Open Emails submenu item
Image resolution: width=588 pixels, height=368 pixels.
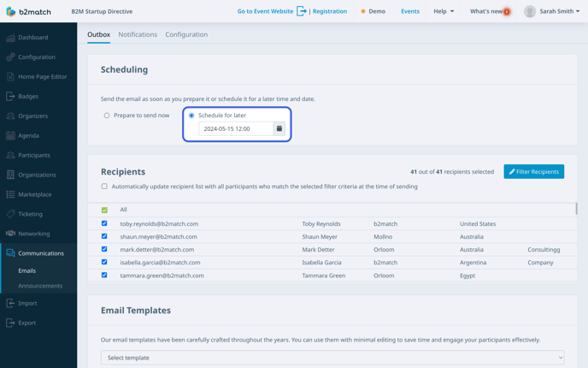coord(27,270)
